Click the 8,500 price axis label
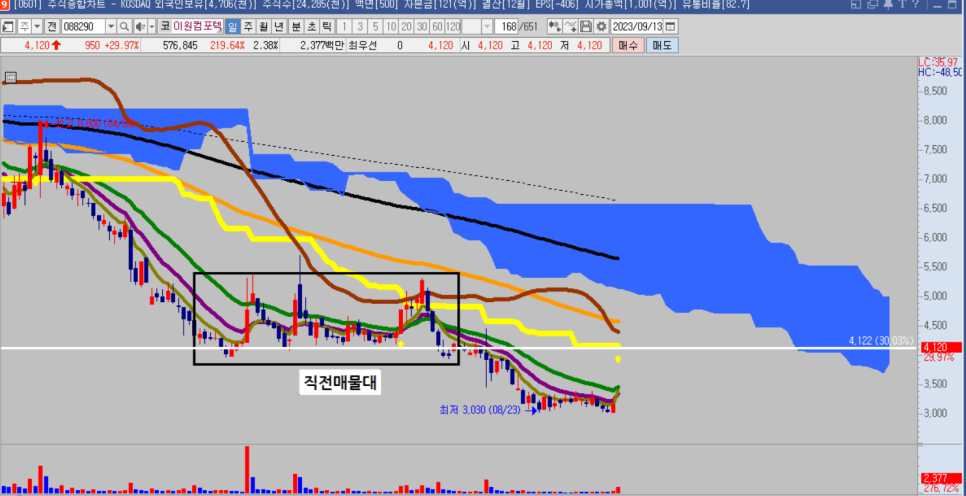 coord(935,91)
